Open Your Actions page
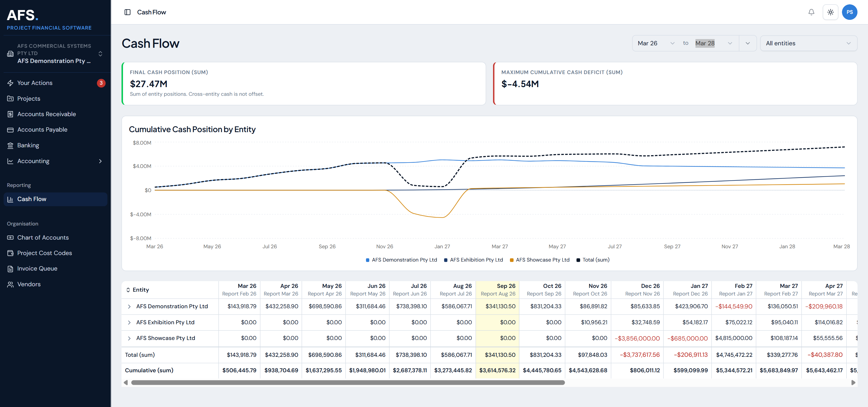The image size is (868, 407). pyautogui.click(x=56, y=83)
